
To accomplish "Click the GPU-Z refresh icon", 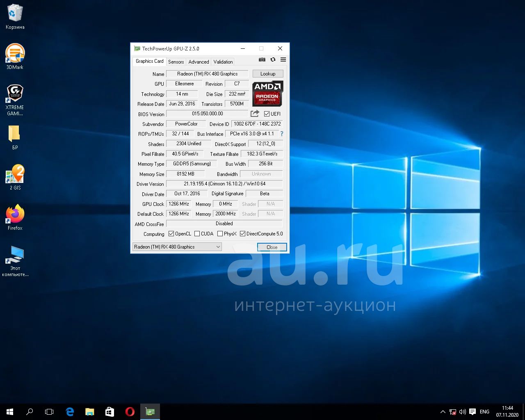I will point(273,60).
